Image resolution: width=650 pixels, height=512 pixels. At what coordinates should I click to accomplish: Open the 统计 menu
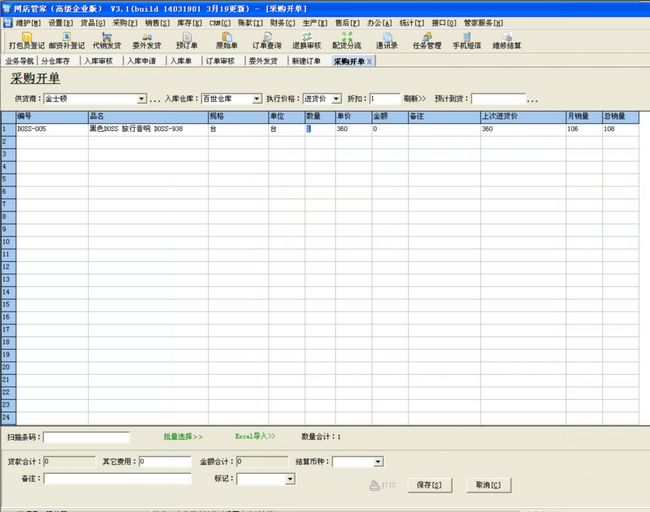tap(412, 23)
